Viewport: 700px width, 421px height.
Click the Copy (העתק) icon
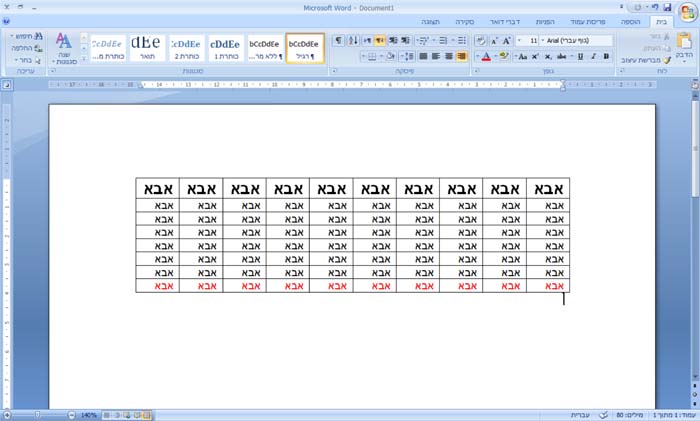[666, 48]
